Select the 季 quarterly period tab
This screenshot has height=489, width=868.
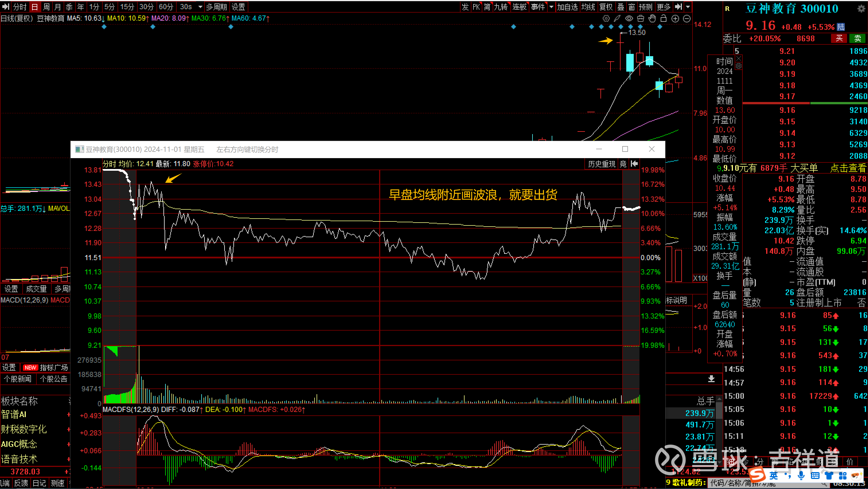tap(69, 6)
